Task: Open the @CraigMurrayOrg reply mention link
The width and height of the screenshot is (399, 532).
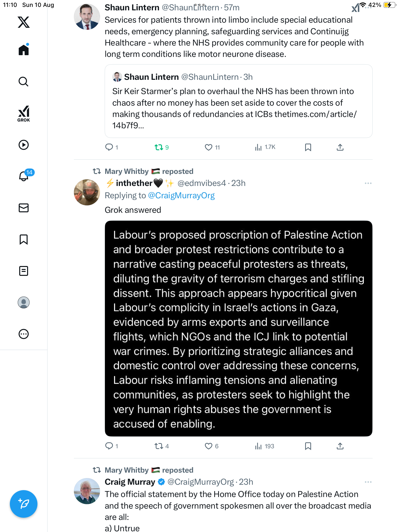Action: (x=181, y=196)
